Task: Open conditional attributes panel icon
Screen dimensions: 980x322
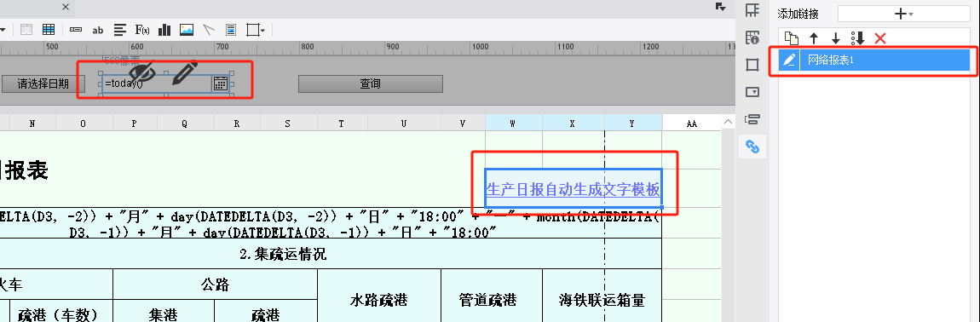Action: [x=752, y=119]
